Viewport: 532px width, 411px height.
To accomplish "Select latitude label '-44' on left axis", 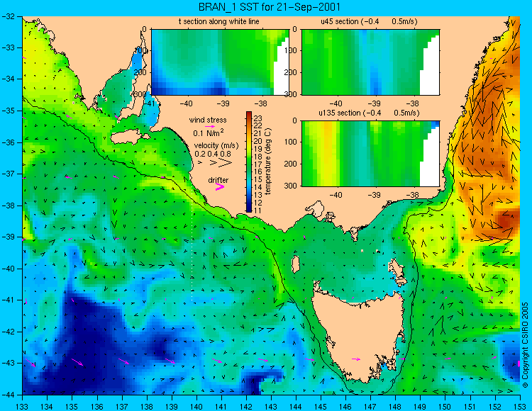I will (8, 395).
